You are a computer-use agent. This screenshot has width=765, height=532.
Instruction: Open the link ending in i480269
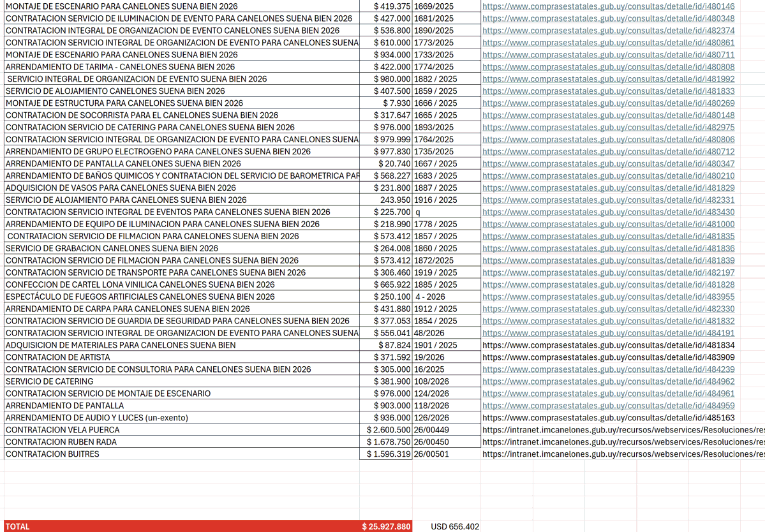coord(609,103)
